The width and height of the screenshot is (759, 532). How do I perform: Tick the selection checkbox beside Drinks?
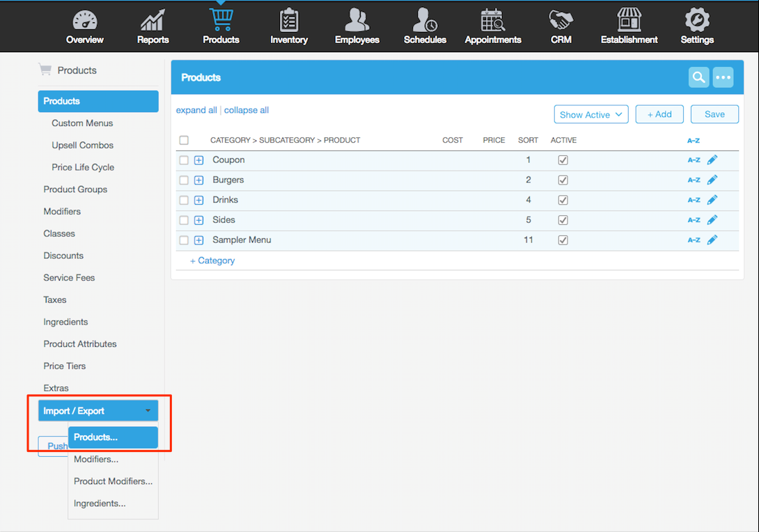184,201
